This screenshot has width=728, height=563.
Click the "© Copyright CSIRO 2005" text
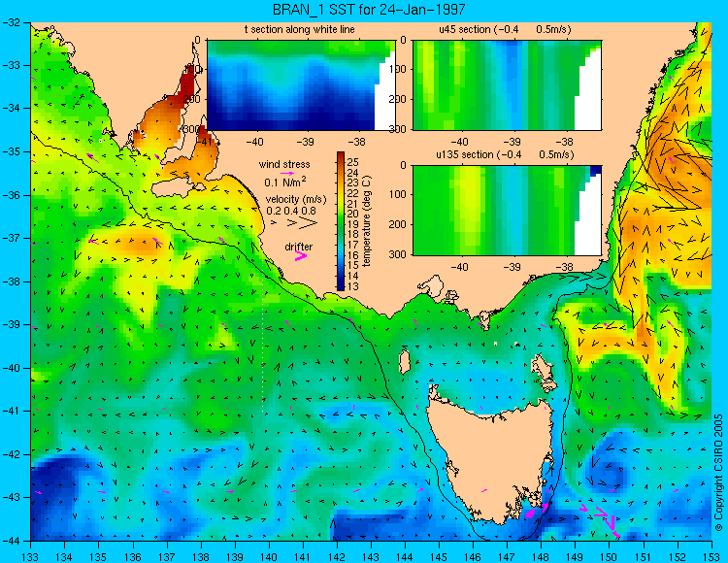pos(719,473)
